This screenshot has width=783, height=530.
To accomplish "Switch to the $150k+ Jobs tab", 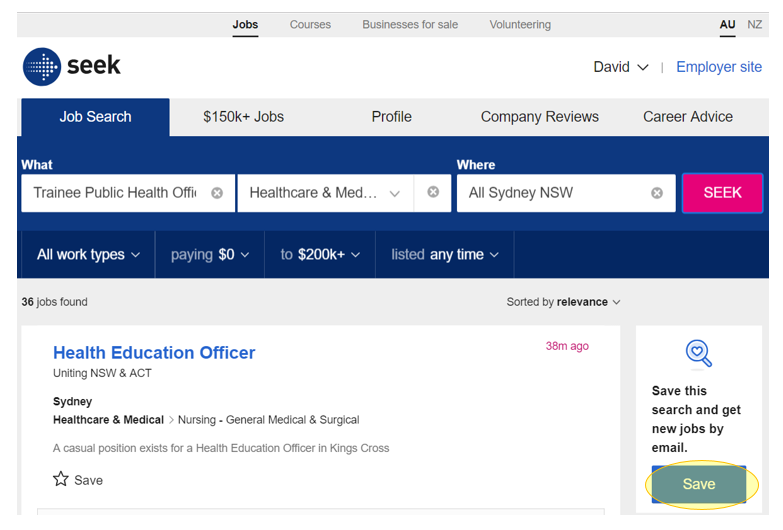I will [243, 117].
